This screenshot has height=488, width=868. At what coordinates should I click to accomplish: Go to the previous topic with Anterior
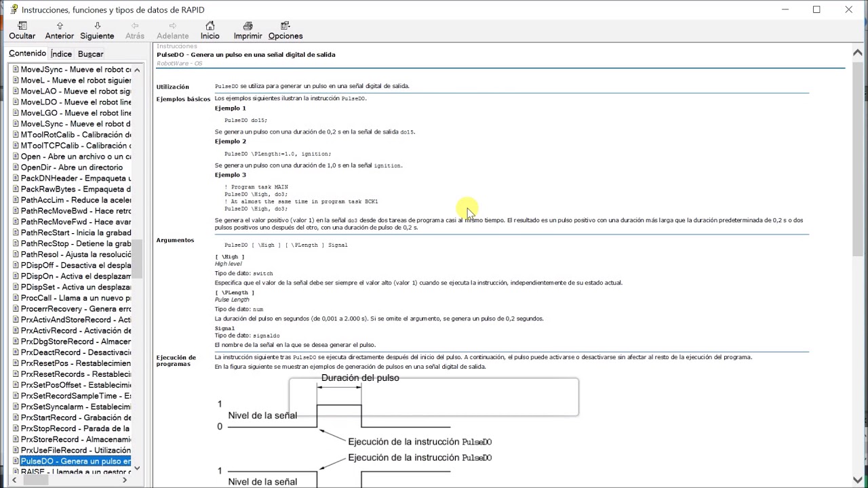tap(60, 30)
